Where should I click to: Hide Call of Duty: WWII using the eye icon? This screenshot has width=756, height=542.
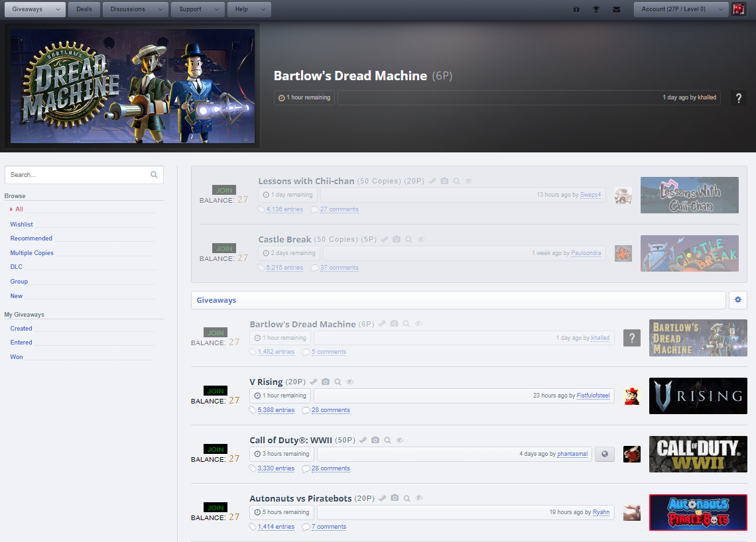400,440
